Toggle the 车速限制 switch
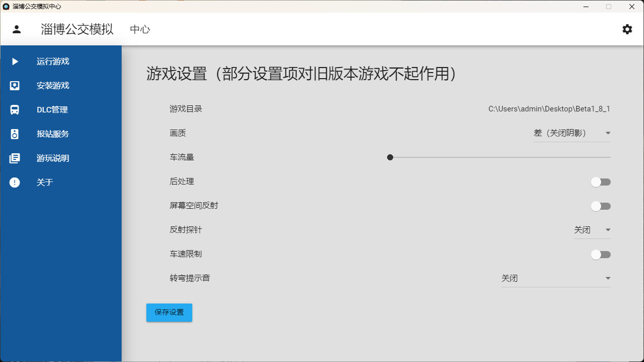Viewport: 644px width, 362px height. coord(601,255)
